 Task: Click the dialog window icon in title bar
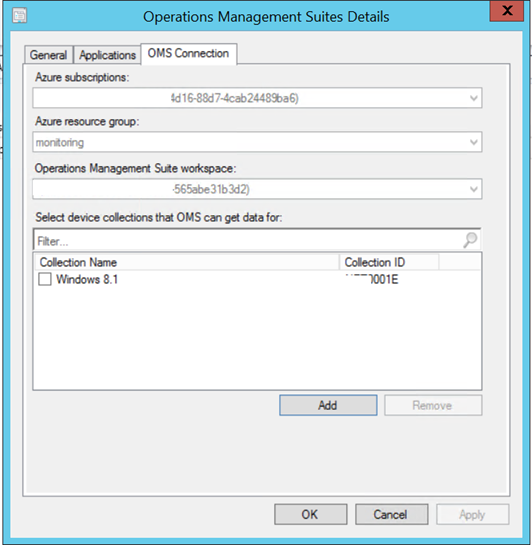click(19, 16)
